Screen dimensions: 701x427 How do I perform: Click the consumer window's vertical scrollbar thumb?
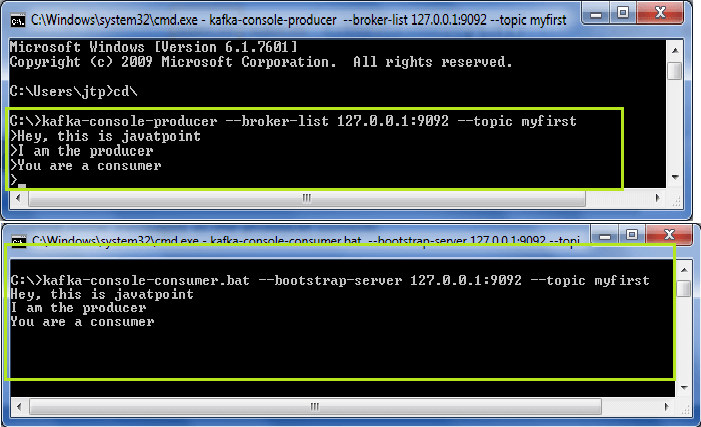[684, 289]
